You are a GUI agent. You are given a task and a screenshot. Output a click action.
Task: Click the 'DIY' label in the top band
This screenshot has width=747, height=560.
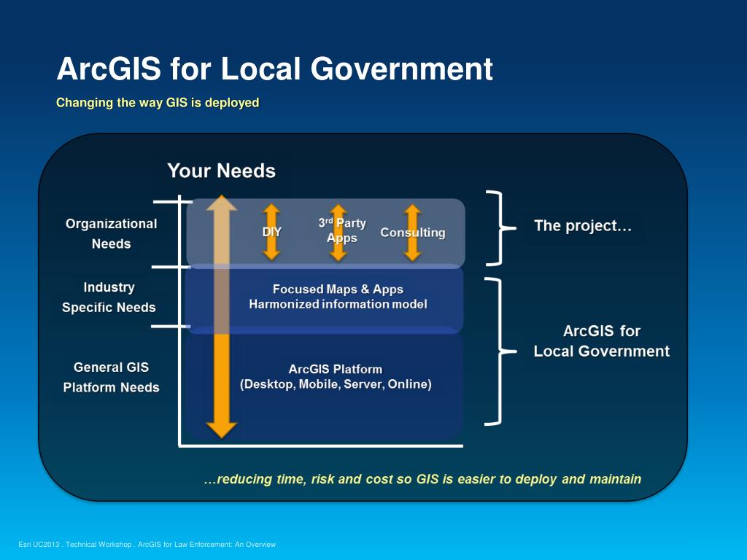coord(271,232)
